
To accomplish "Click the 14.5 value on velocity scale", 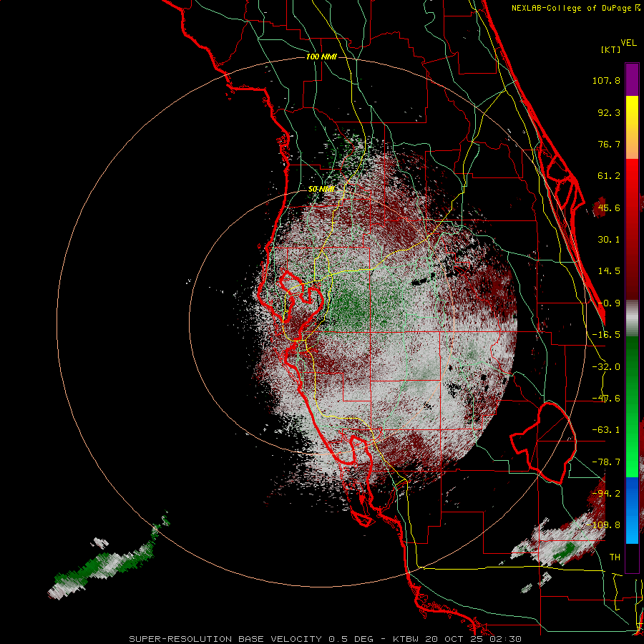I will pyautogui.click(x=609, y=271).
